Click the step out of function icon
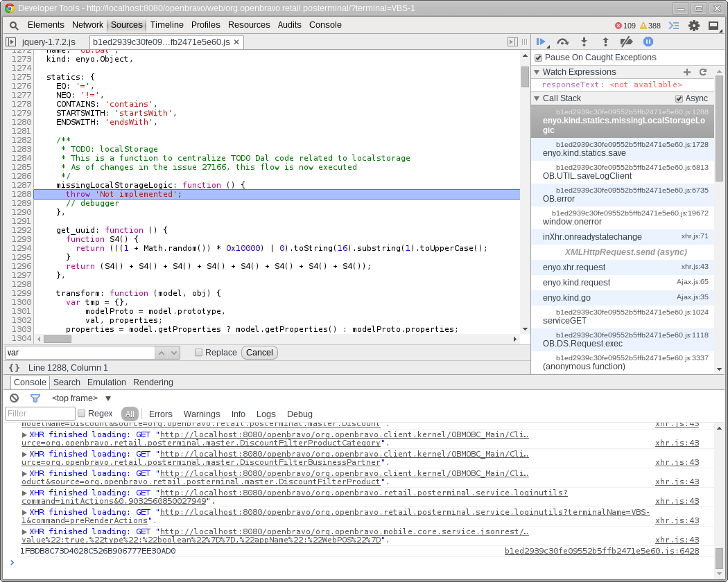 click(605, 42)
